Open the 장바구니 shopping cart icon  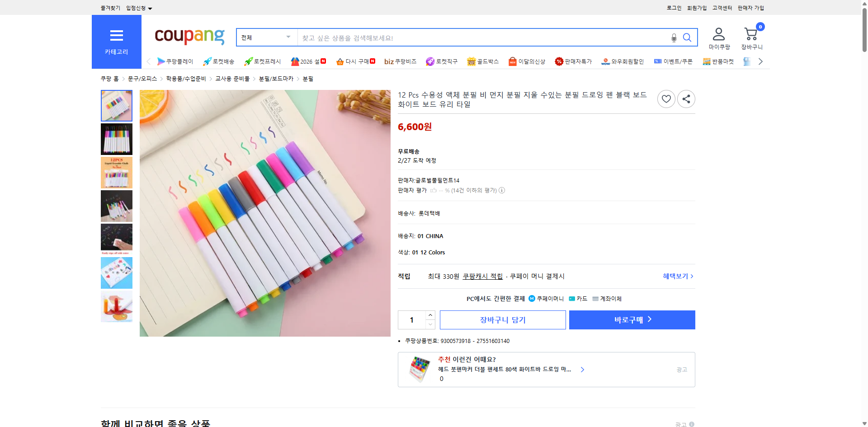[x=751, y=34]
